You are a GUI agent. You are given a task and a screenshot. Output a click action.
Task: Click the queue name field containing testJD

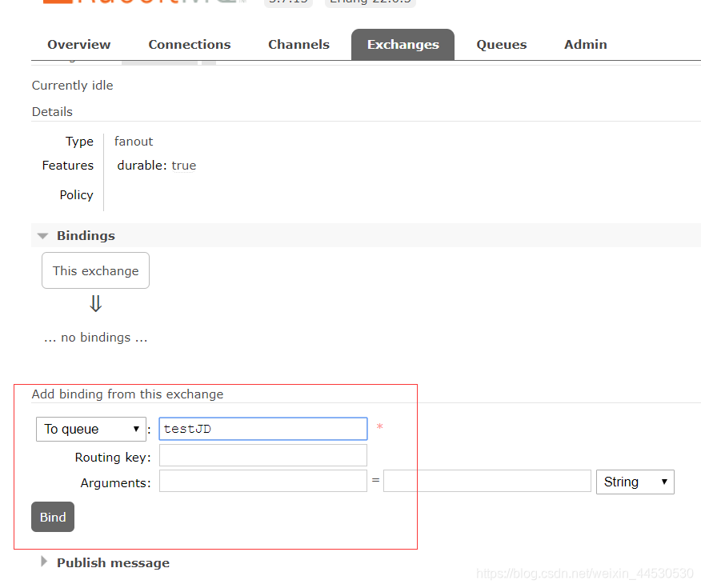[x=263, y=429]
